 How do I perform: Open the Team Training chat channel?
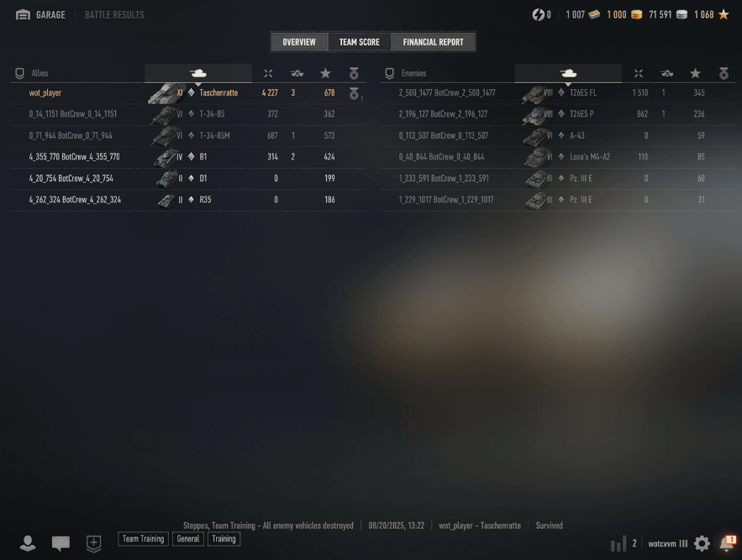[144, 539]
